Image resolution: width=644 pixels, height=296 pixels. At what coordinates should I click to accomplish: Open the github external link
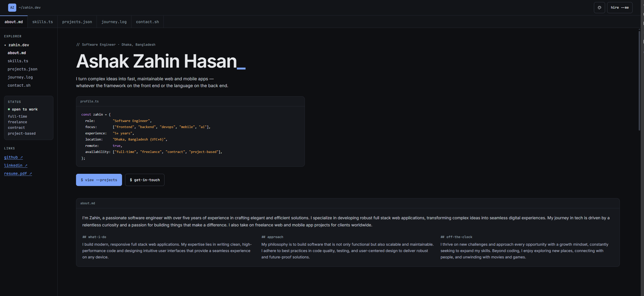(x=13, y=157)
